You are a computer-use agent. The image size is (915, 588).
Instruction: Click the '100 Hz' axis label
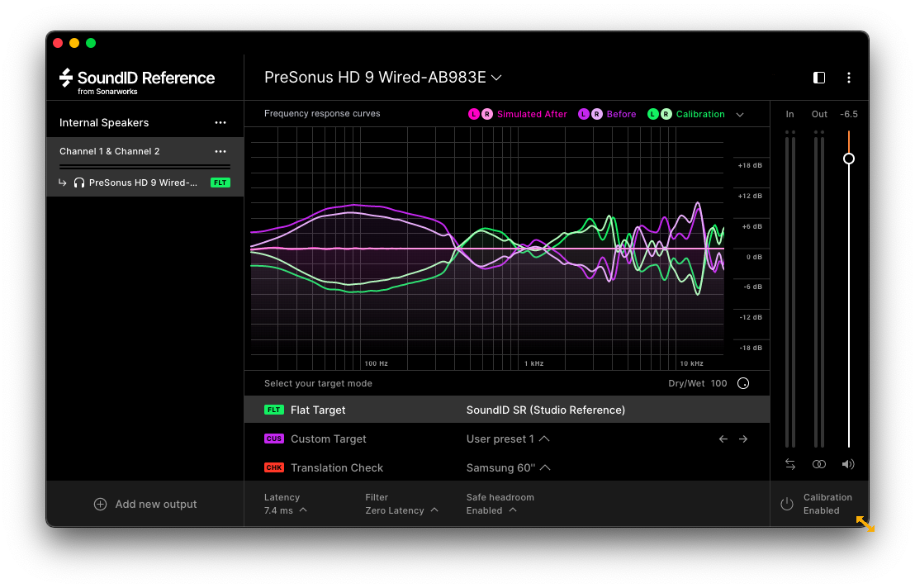[x=377, y=363]
